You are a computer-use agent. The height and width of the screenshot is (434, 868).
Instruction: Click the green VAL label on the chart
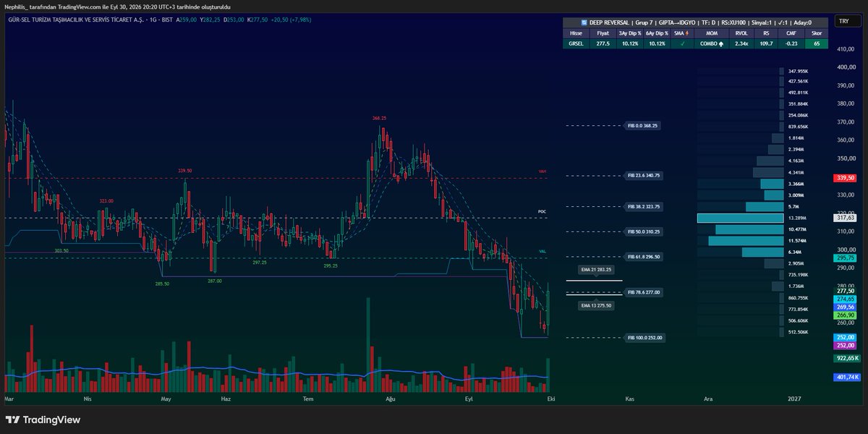click(x=542, y=252)
